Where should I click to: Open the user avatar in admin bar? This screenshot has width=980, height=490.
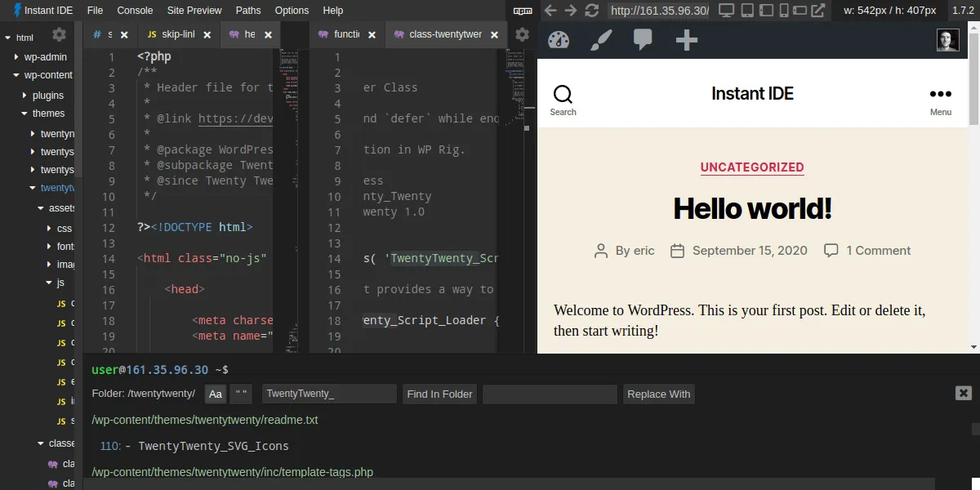tap(948, 40)
